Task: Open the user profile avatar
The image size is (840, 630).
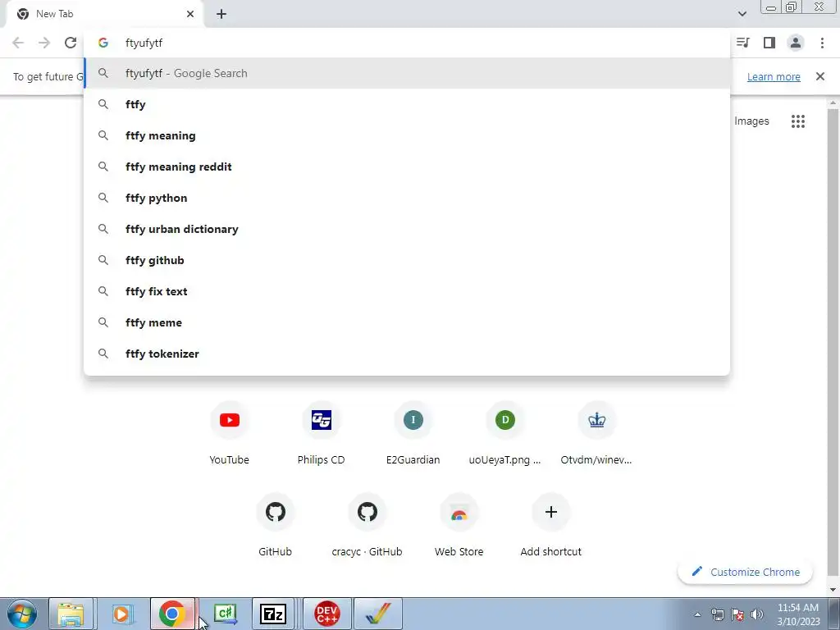Action: coord(796,43)
